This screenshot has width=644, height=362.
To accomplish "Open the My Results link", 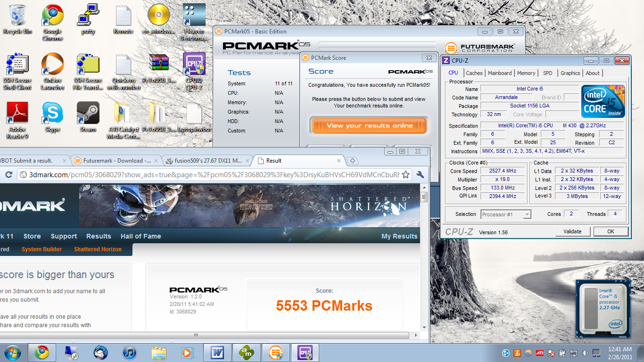I will tap(399, 236).
